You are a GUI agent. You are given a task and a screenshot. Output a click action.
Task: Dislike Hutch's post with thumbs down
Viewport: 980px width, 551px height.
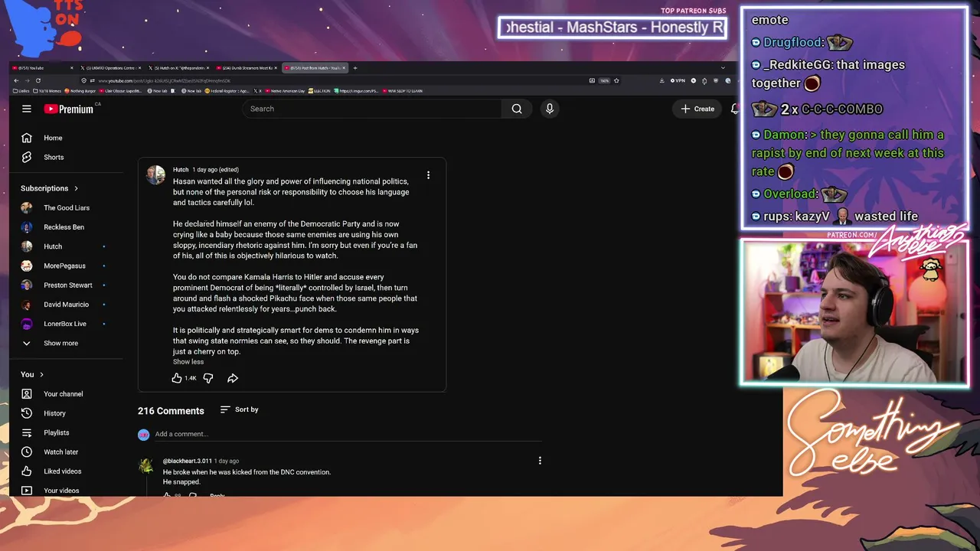[x=208, y=378]
